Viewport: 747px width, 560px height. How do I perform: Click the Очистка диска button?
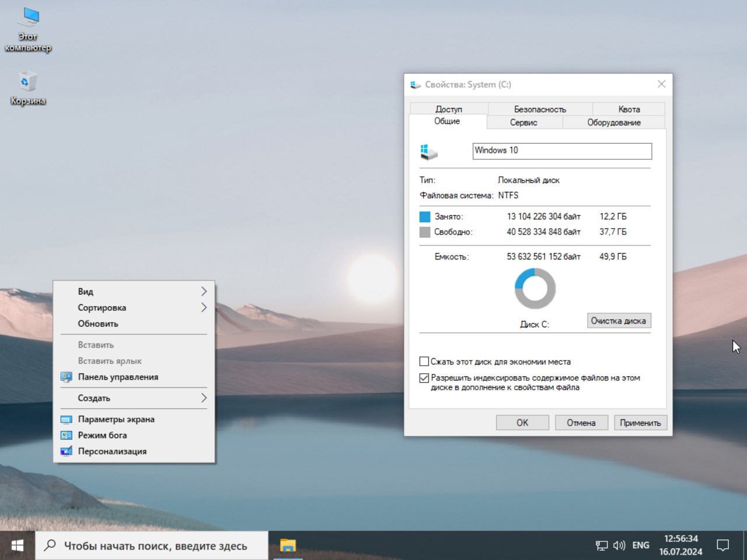click(x=619, y=321)
